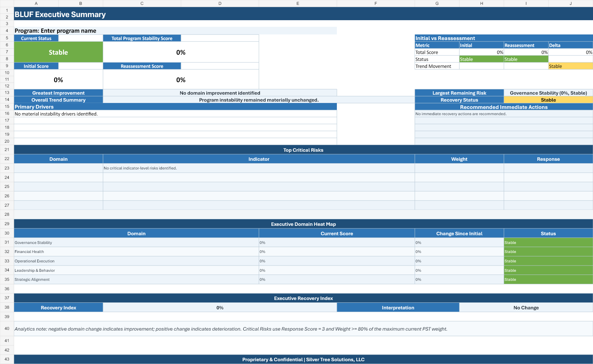Screen dimensions: 593x364
Task: Select the Financial Health domain row
Action: [x=136, y=252]
